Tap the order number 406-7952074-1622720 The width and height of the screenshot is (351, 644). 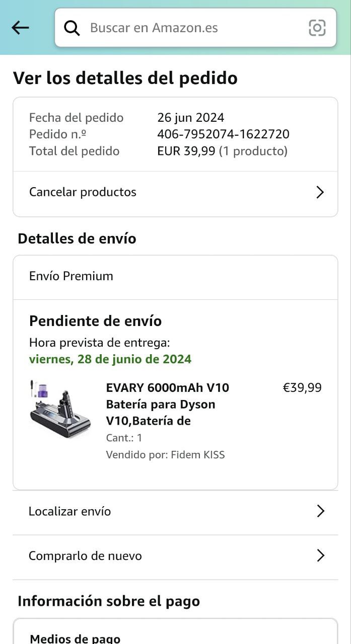223,134
